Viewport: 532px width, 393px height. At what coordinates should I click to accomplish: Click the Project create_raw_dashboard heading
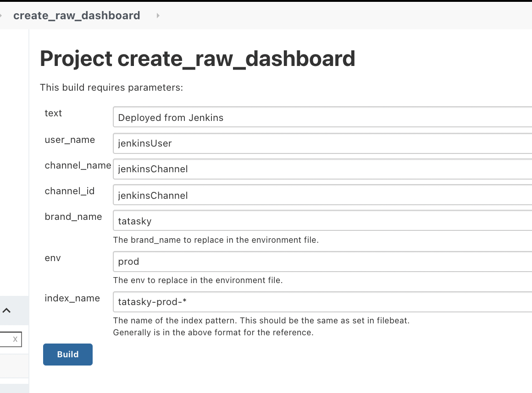[x=197, y=59]
